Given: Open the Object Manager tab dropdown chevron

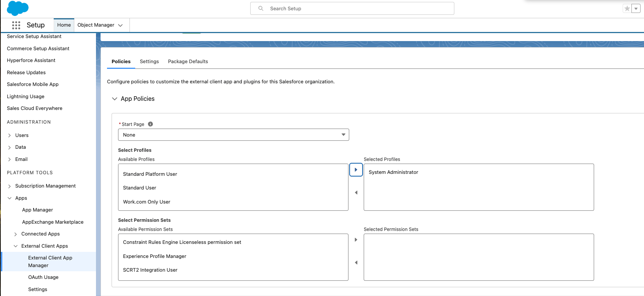Looking at the screenshot, I should (x=120, y=25).
